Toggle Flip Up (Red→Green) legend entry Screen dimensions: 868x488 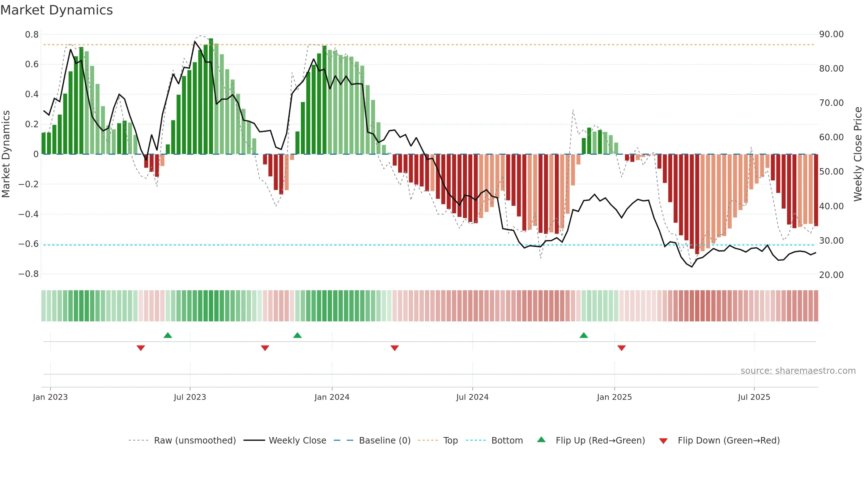tap(591, 440)
